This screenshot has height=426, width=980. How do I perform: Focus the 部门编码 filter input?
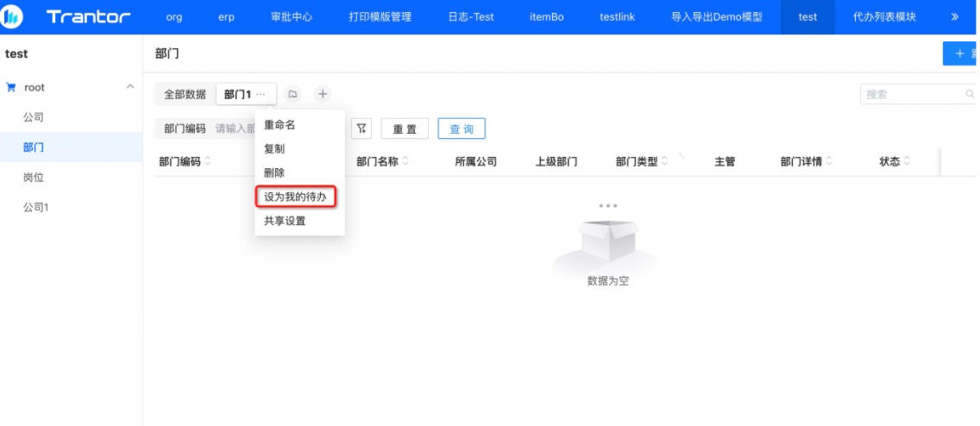click(235, 128)
